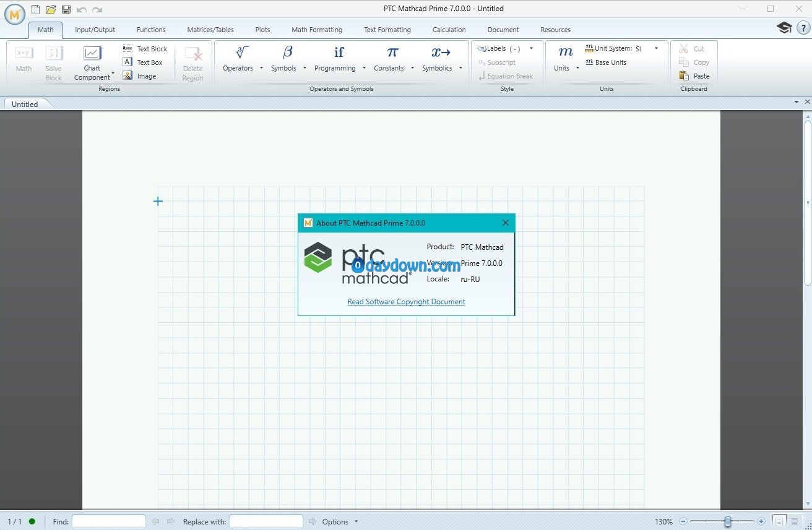Open the Calculation ribbon tab
812x530 pixels.
(x=449, y=30)
